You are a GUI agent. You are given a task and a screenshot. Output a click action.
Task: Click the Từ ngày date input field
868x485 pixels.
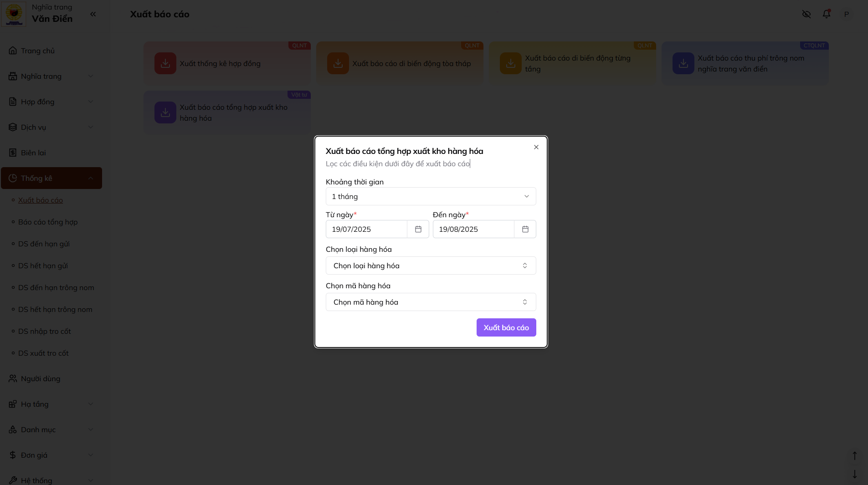click(x=366, y=229)
